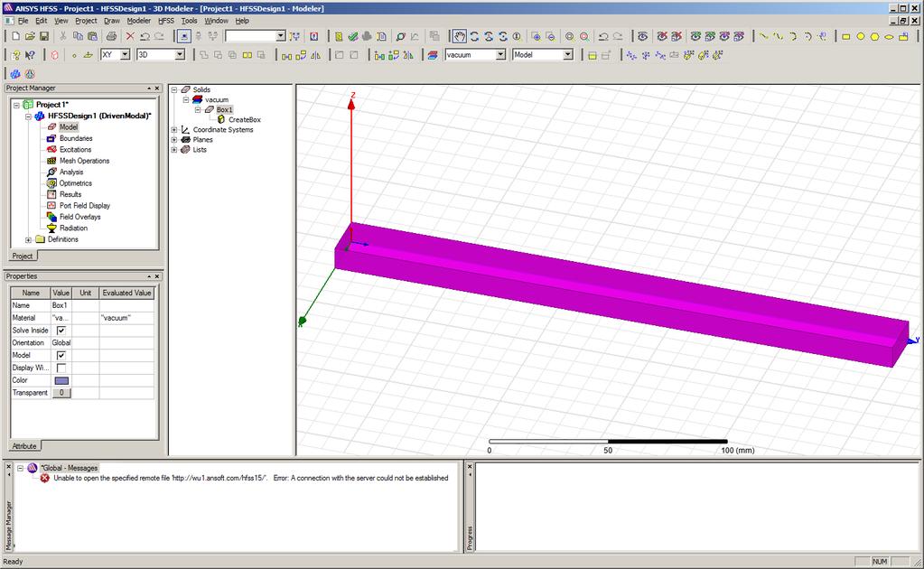The width and height of the screenshot is (924, 569).
Task: Click the Transparent value 0 button
Action: (x=61, y=392)
